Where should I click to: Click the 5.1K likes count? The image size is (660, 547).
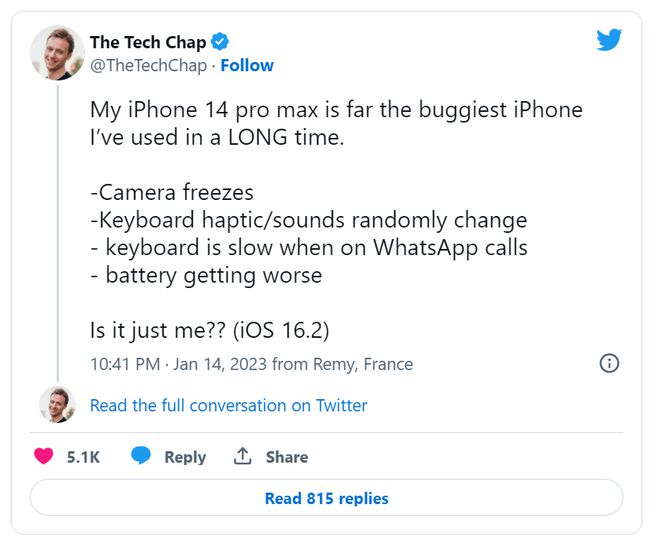[83, 457]
